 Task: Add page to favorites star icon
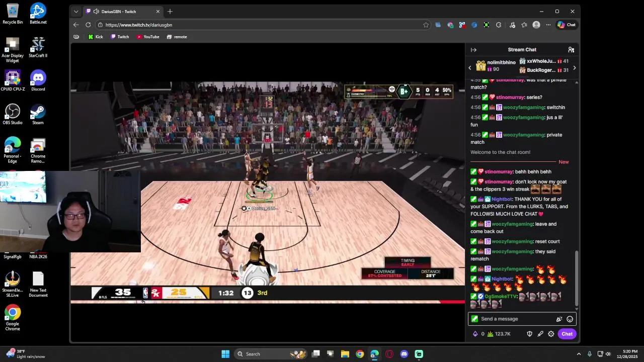pyautogui.click(x=426, y=25)
